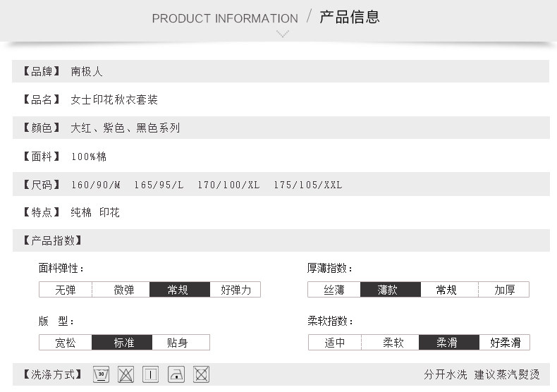The image size is (557, 392).
Task: Choose 加厚 thickness option
Action: click(x=504, y=290)
